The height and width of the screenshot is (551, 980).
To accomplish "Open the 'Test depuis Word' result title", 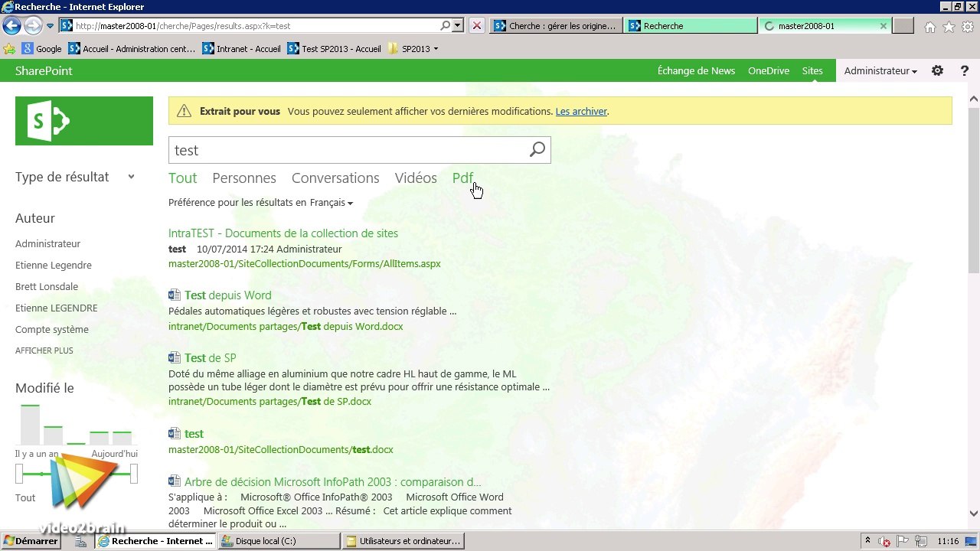I will pyautogui.click(x=228, y=295).
